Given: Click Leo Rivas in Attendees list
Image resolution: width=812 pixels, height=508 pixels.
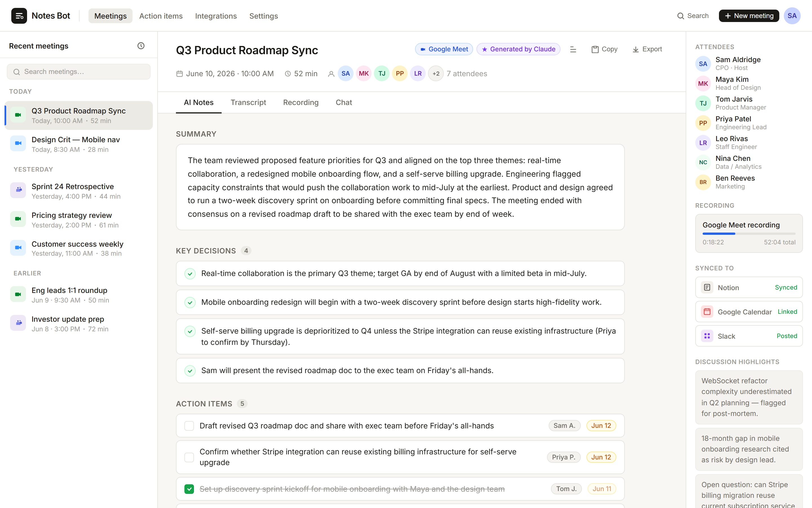Looking at the screenshot, I should 749,143.
